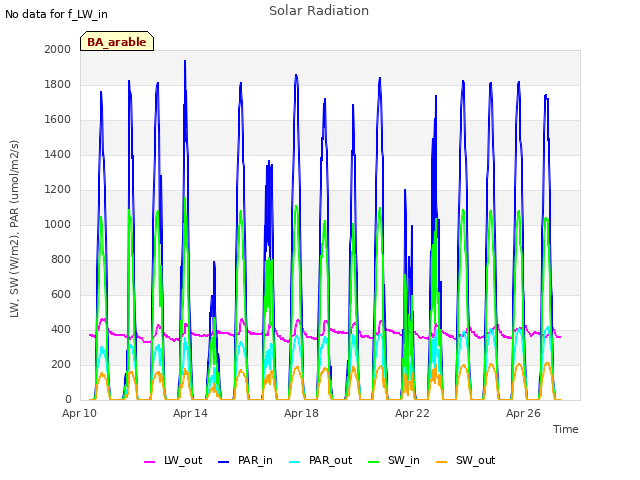
Task: Click the Apr 14 x-axis label
Action: pos(190,413)
